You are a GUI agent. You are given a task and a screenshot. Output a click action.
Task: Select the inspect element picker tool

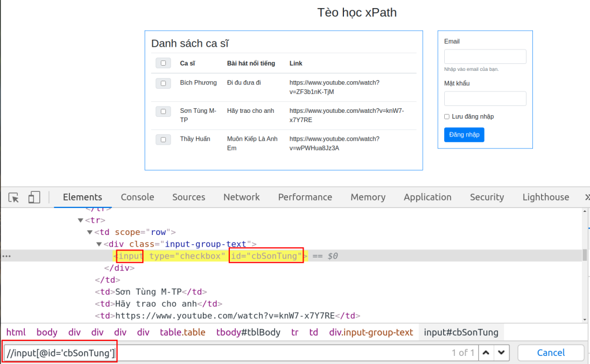click(x=13, y=197)
